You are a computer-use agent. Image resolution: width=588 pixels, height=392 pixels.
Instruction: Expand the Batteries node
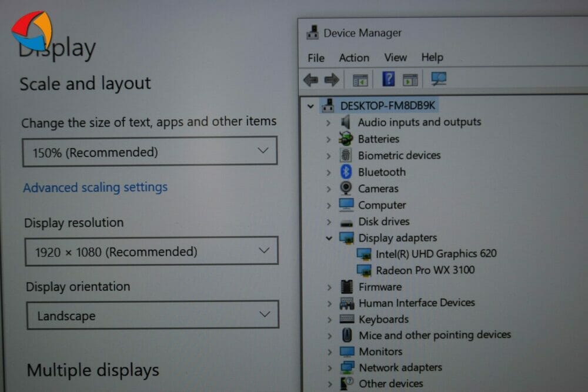(328, 139)
